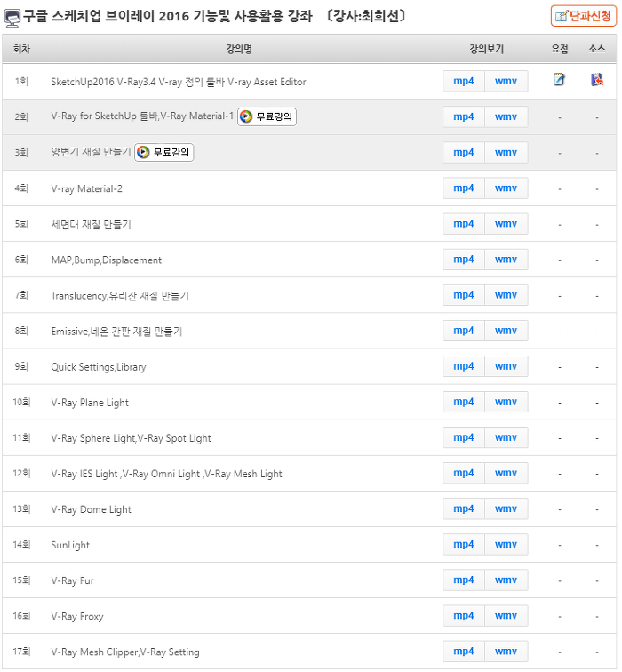Screen dimensions: 622x672
Task: Open mp4 for 세면대 재질 만들기
Action: click(464, 223)
